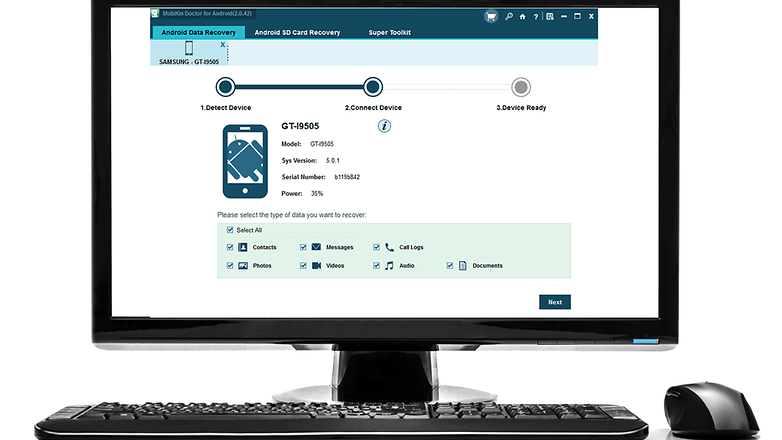This screenshot has height=440, width=782.
Task: Uncheck the Call Logs checkbox
Action: click(x=377, y=247)
